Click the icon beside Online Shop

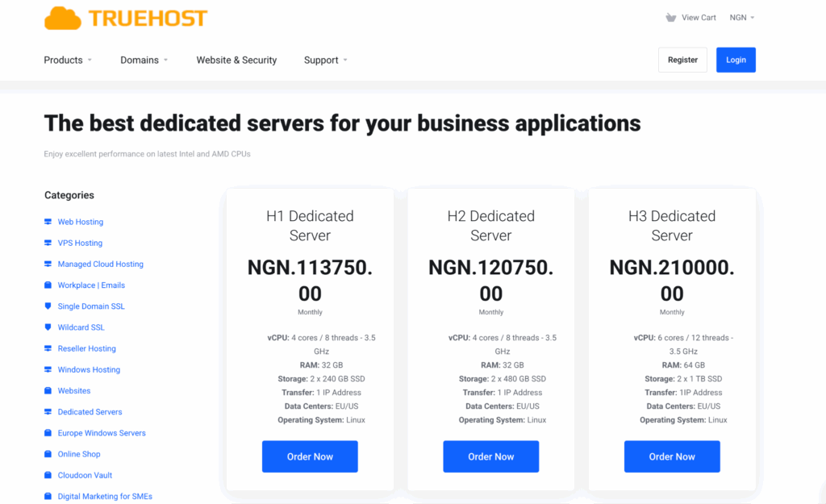[48, 453]
